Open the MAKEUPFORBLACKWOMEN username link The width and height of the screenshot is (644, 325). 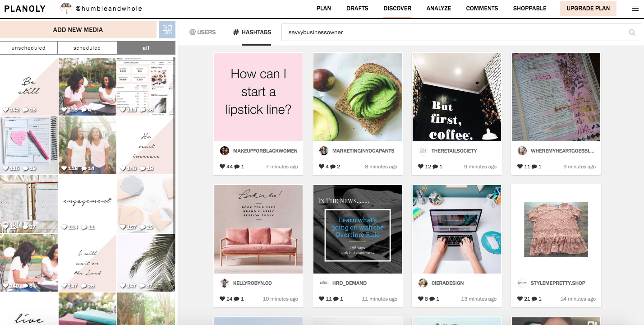(265, 151)
